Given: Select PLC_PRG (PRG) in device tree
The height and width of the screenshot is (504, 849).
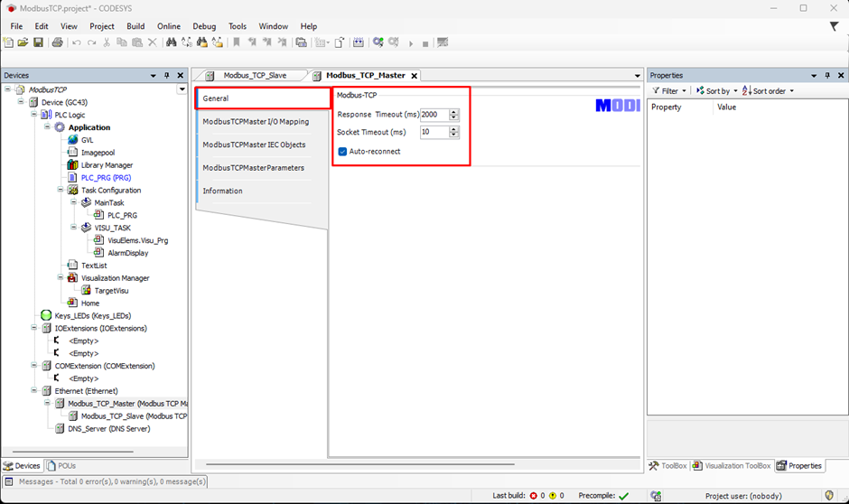Looking at the screenshot, I should [x=107, y=178].
